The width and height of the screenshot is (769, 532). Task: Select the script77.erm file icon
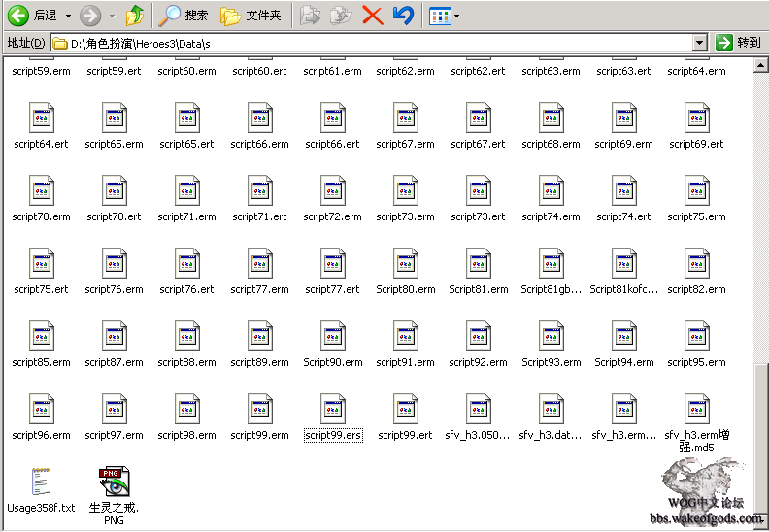tap(259, 263)
